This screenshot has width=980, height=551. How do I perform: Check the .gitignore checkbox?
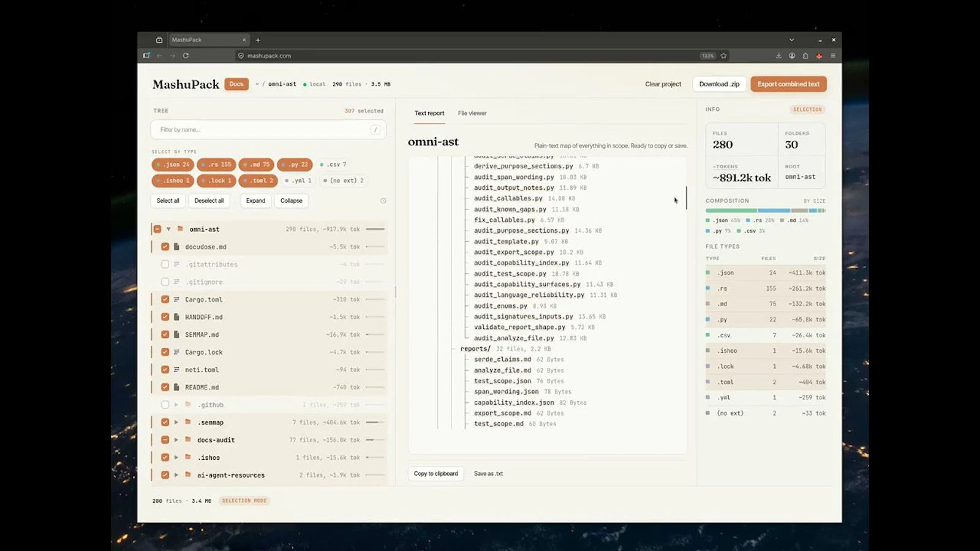pyautogui.click(x=165, y=282)
